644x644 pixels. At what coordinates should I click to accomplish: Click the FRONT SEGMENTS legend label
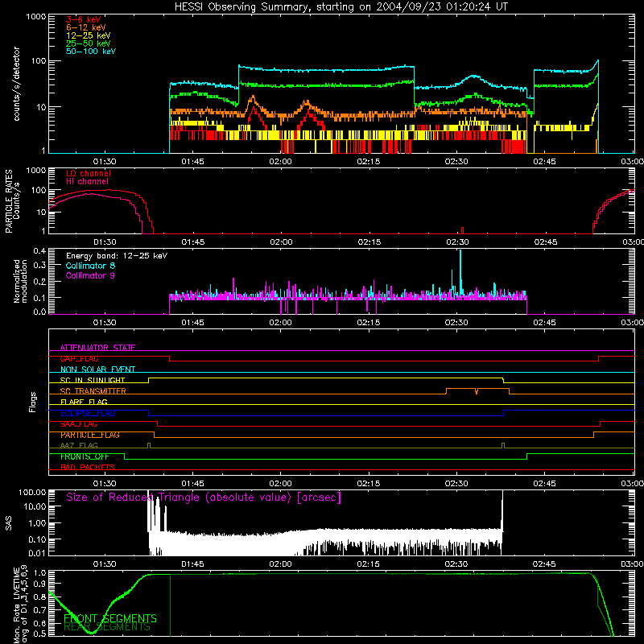(110, 618)
